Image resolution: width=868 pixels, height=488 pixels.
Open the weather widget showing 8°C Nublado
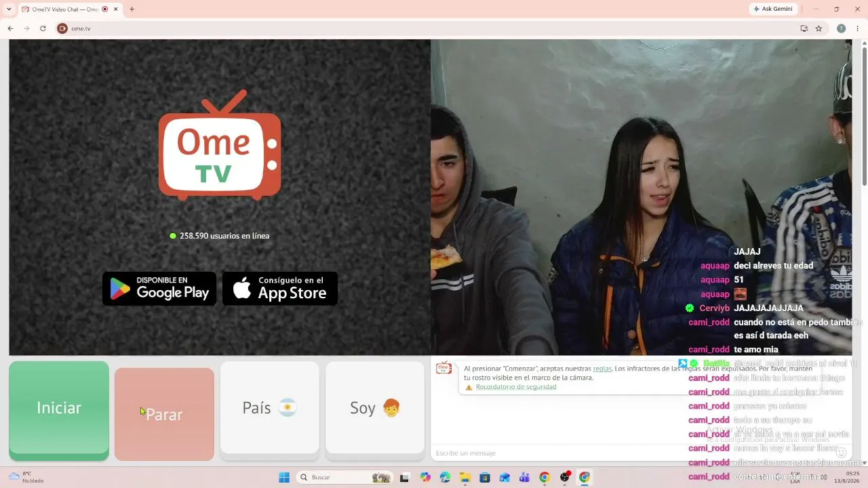point(26,477)
